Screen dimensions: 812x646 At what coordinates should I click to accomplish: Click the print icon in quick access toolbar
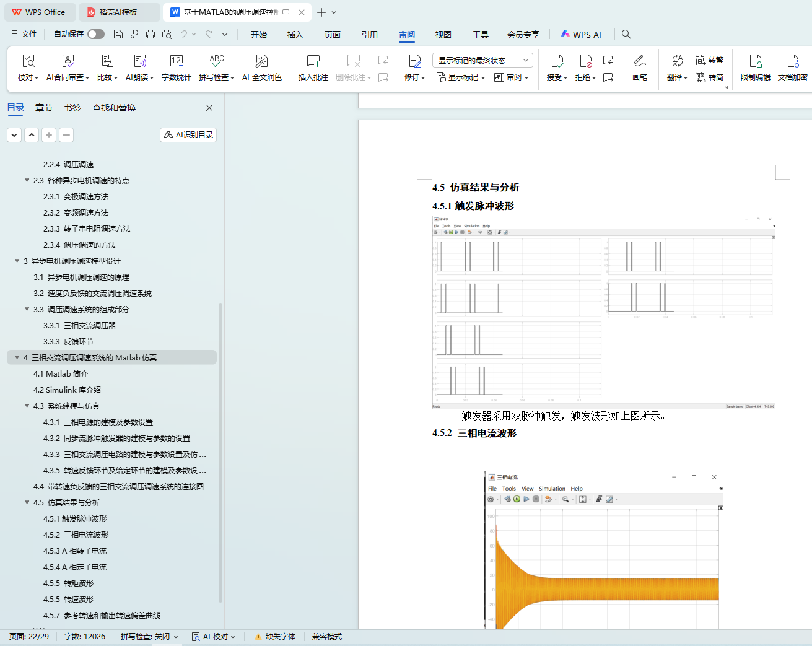151,35
